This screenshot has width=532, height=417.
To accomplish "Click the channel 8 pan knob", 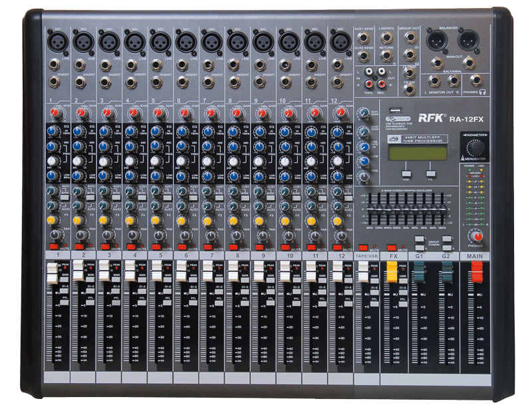I will [236, 235].
